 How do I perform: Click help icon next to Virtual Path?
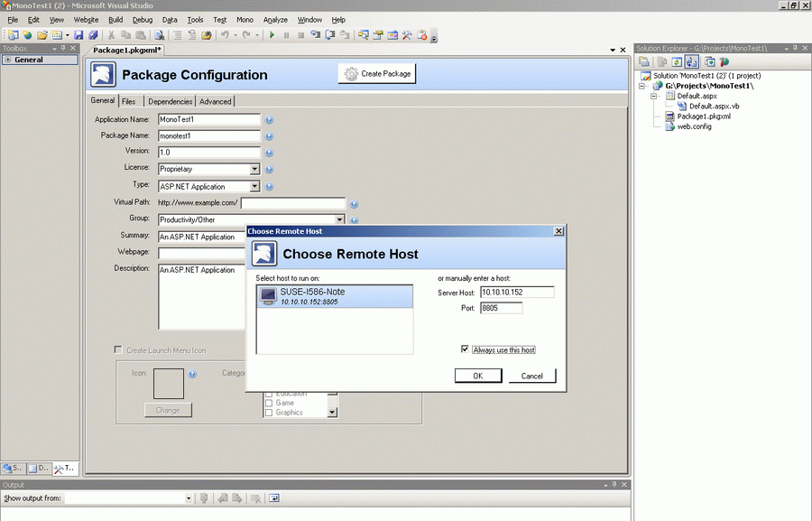355,204
